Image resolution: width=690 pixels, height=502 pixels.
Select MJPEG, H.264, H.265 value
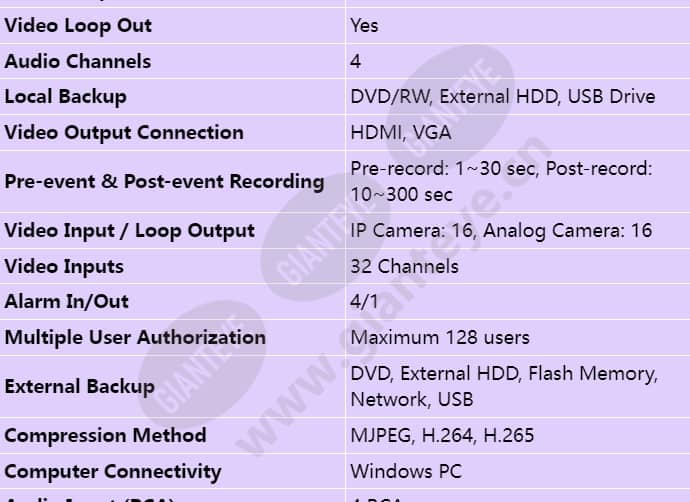point(442,436)
